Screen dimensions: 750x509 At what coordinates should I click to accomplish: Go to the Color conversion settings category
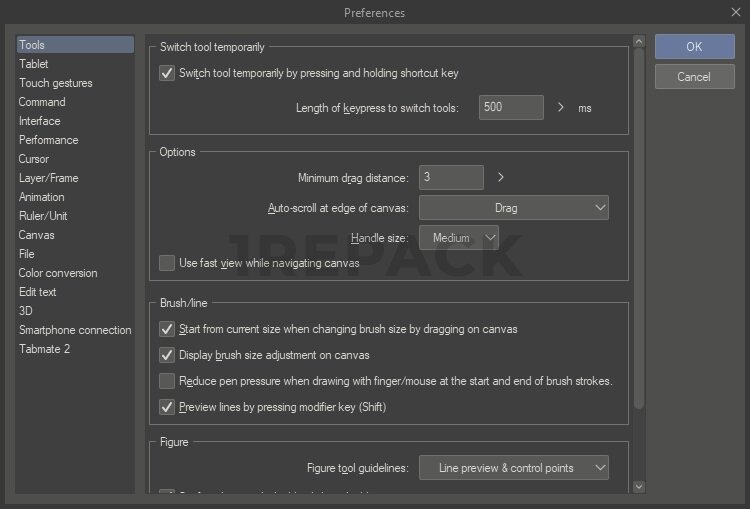(58, 273)
